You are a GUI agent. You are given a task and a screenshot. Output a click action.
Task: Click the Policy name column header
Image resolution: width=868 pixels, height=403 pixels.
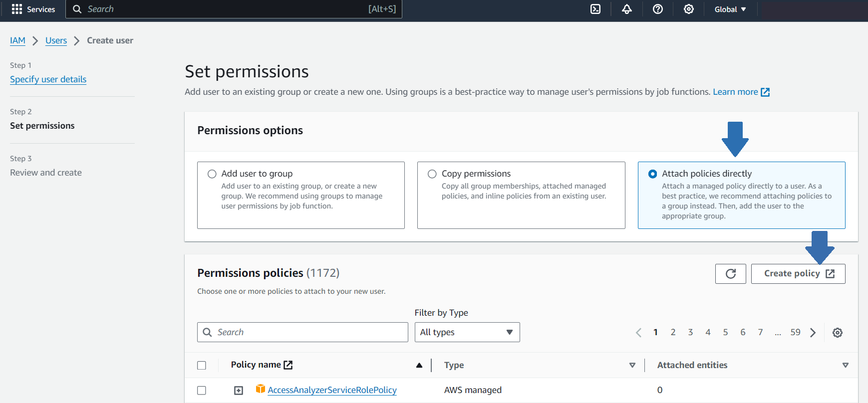tap(256, 365)
